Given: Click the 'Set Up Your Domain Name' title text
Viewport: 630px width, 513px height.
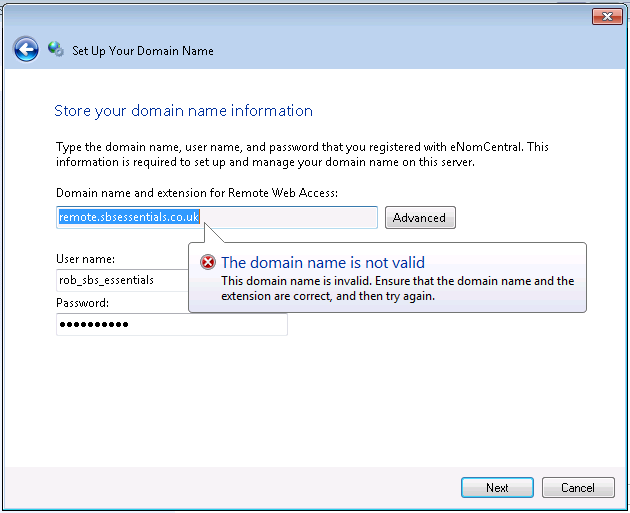Looking at the screenshot, I should (143, 51).
